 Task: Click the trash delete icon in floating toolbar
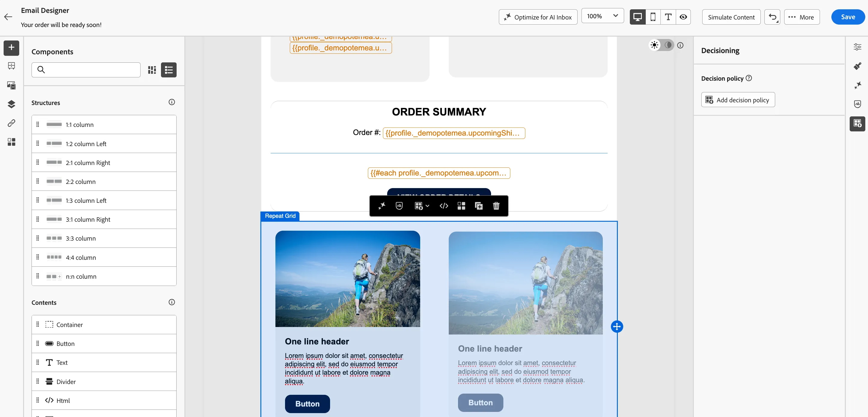point(496,205)
